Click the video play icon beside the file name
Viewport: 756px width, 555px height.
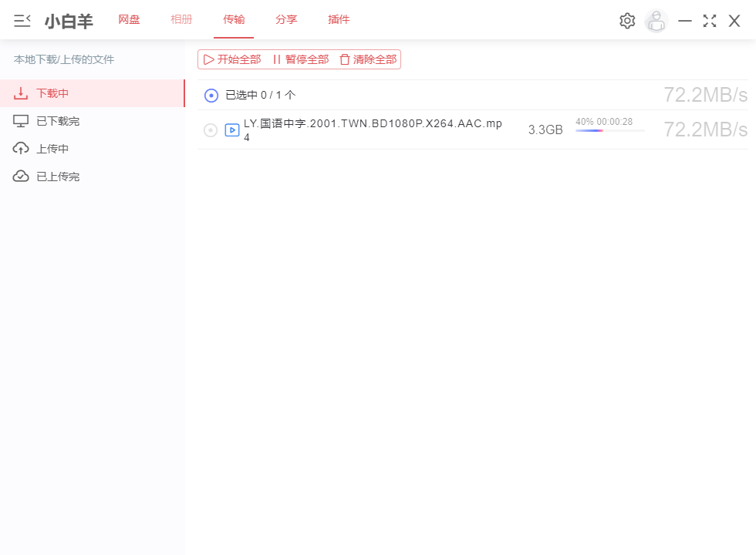coord(231,129)
